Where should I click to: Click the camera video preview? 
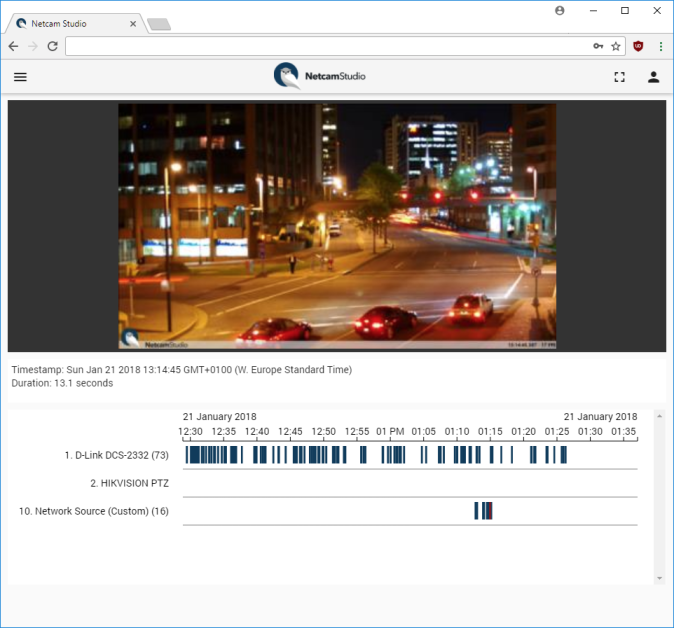pyautogui.click(x=337, y=226)
